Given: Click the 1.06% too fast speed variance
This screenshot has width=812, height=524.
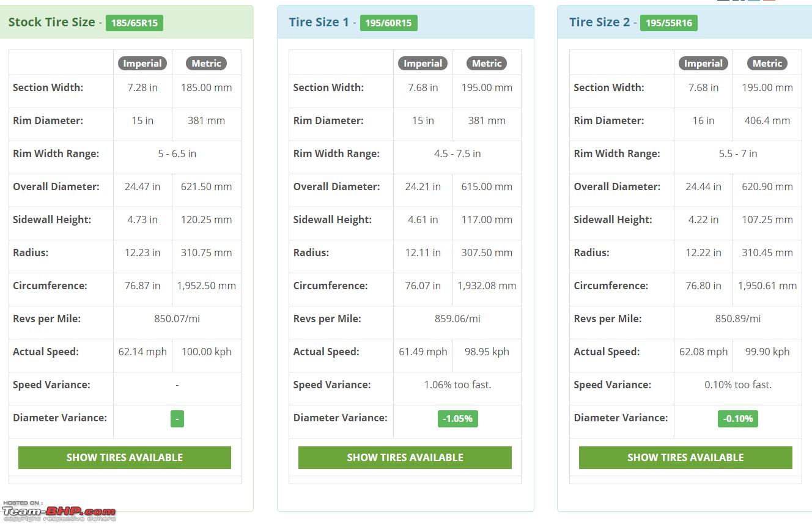Looking at the screenshot, I should pyautogui.click(x=457, y=385).
